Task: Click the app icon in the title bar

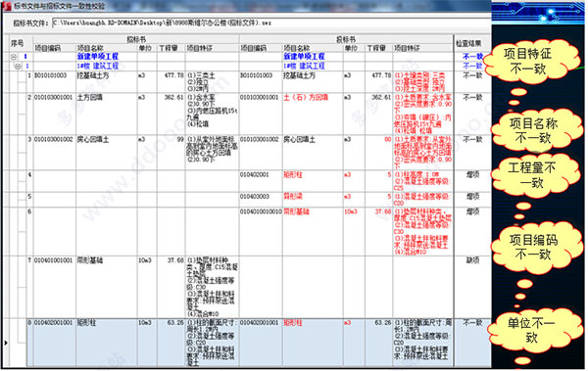Action: pyautogui.click(x=7, y=5)
